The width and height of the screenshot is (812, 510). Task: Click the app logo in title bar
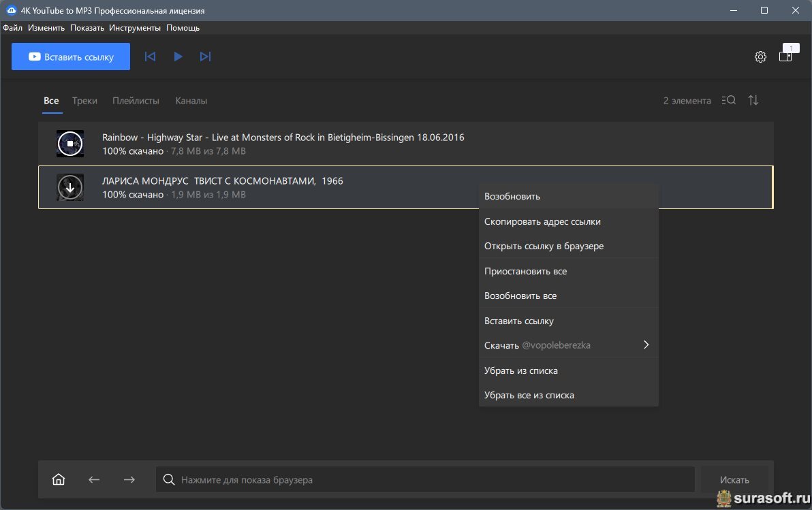coord(11,10)
